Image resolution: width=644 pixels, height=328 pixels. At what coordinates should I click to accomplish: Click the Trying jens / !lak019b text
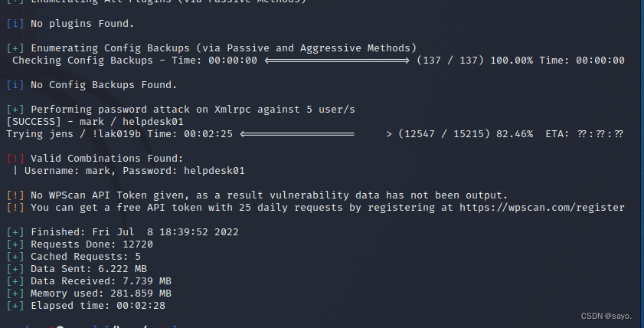point(70,134)
